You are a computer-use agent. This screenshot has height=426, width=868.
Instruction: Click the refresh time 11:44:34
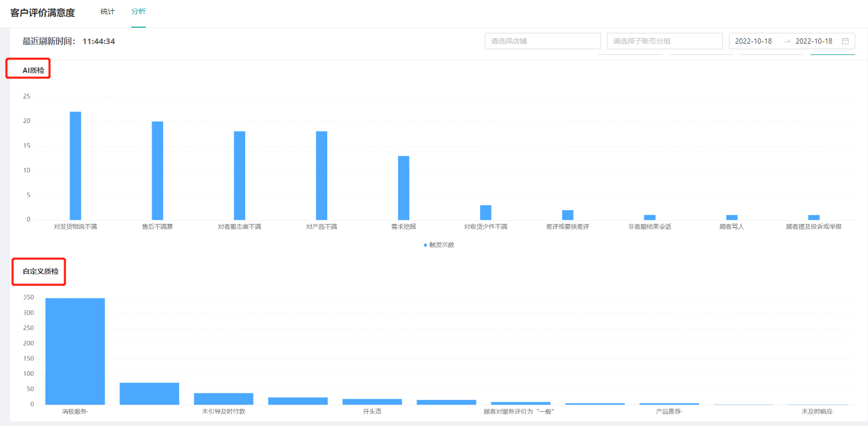tap(98, 42)
